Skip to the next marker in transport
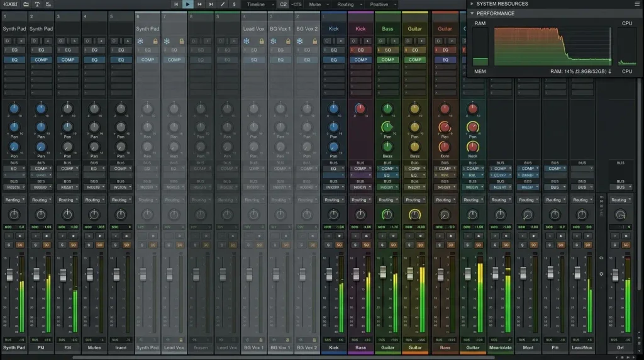The height and width of the screenshot is (360, 644). [211, 4]
